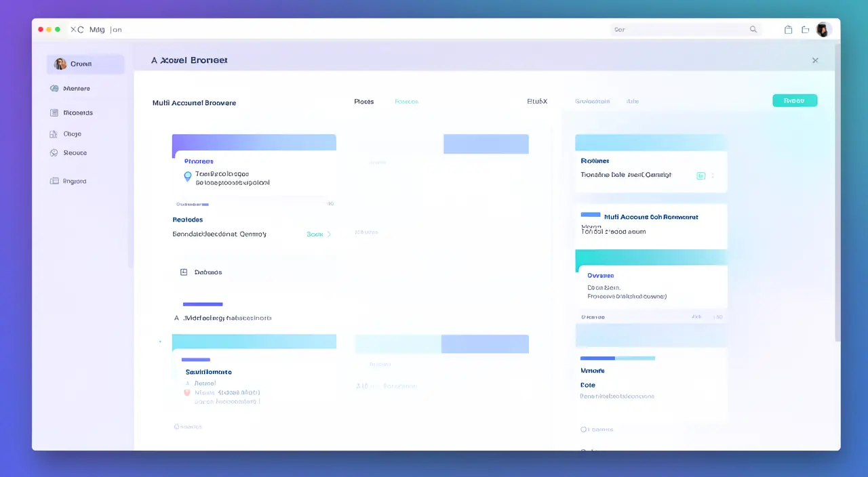Click the square icon beside the Dabaos row
Screen dimensions: 868x477
[184, 272]
